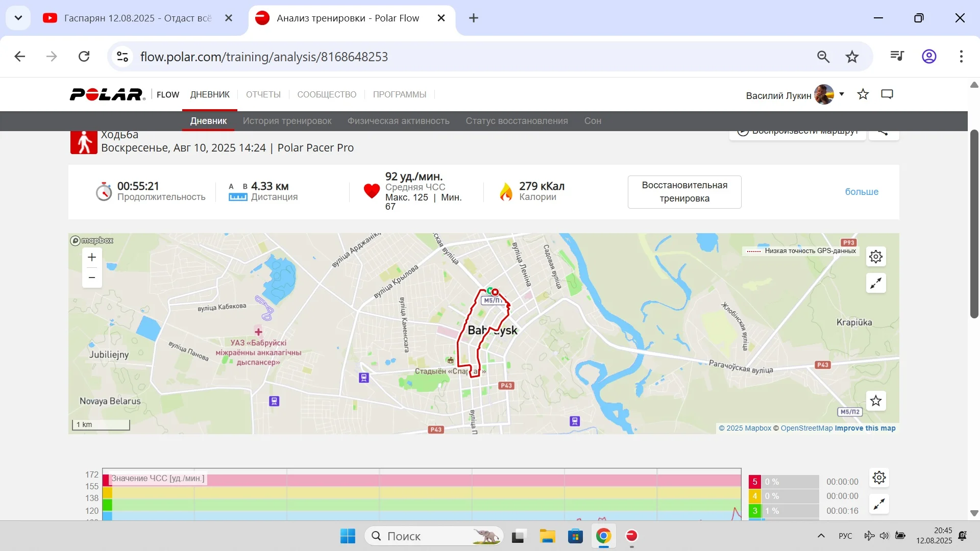The width and height of the screenshot is (980, 551).
Task: Expand profile menu arrow by Василий Лукин
Action: [842, 94]
